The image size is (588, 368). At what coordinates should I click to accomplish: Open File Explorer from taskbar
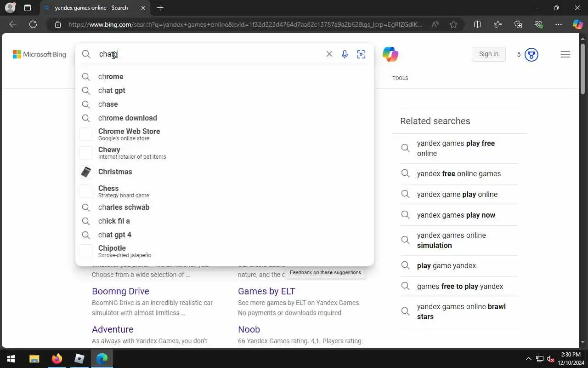click(x=34, y=359)
